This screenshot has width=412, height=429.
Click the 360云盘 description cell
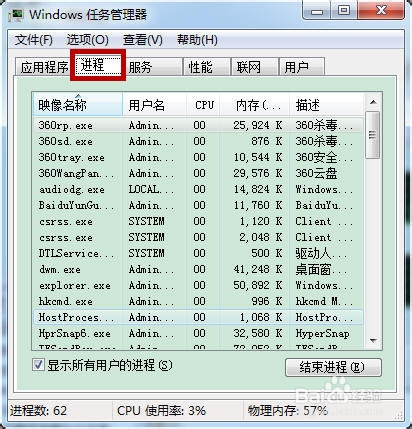tap(316, 173)
